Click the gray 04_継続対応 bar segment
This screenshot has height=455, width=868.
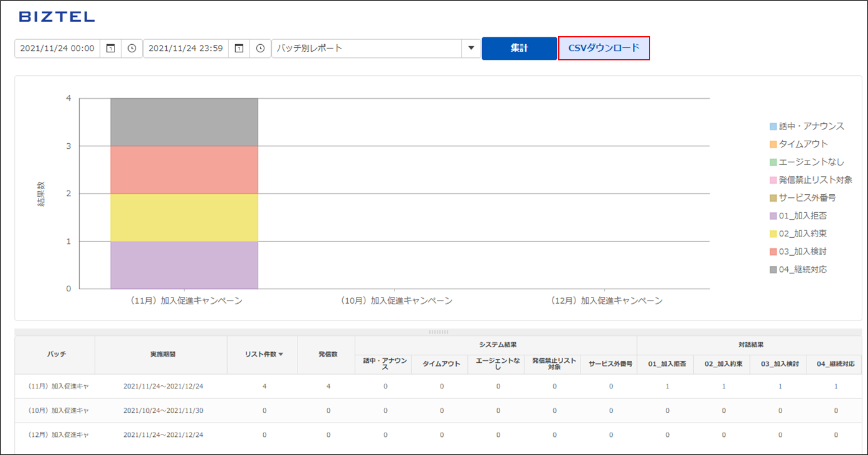(184, 122)
